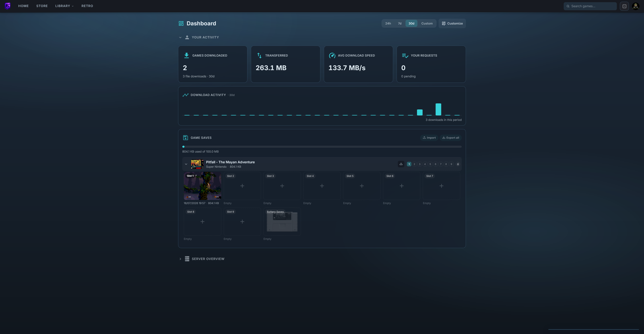Click the Transferred up-down arrows icon
Viewport: 644px width, 334px height.
click(259, 56)
